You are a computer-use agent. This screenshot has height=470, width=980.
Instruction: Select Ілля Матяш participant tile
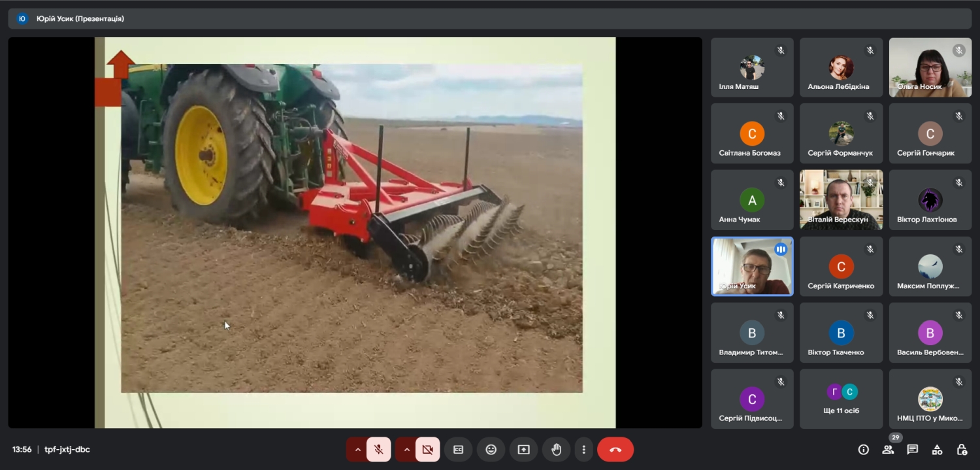pyautogui.click(x=752, y=67)
